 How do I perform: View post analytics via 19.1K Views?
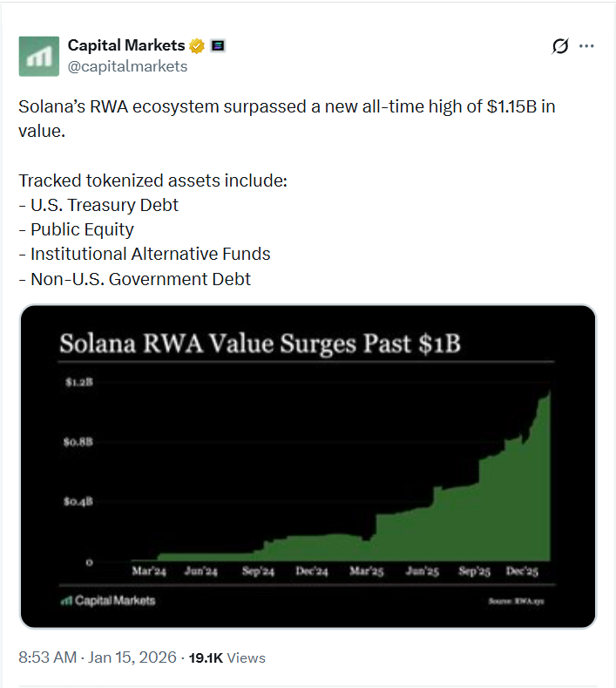(227, 657)
